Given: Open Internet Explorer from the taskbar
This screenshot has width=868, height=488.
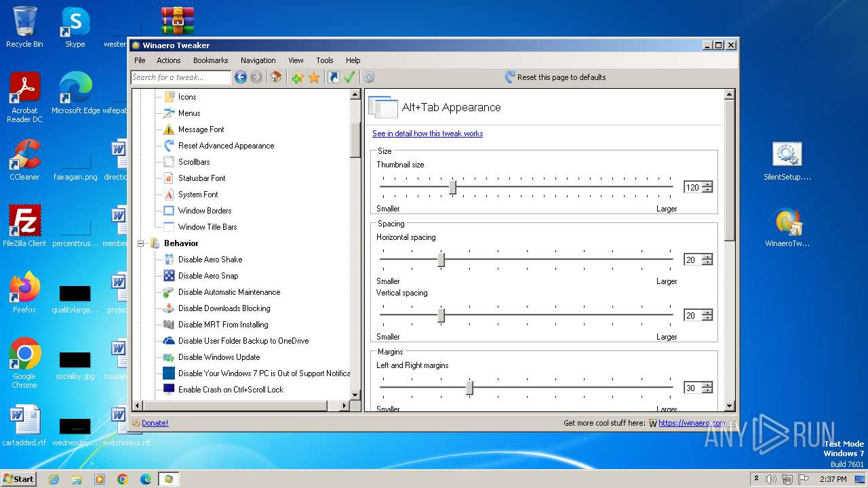Looking at the screenshot, I should tap(54, 479).
